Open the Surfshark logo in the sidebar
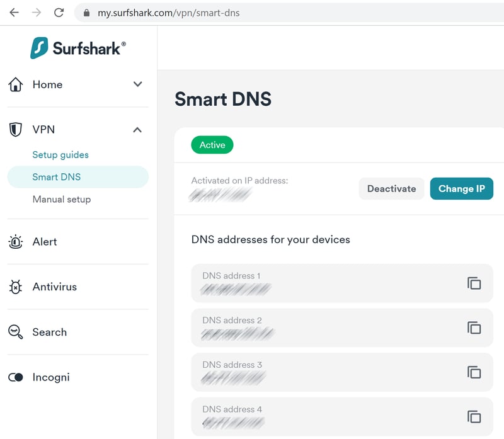Screen dimensions: 504x439 [x=78, y=48]
